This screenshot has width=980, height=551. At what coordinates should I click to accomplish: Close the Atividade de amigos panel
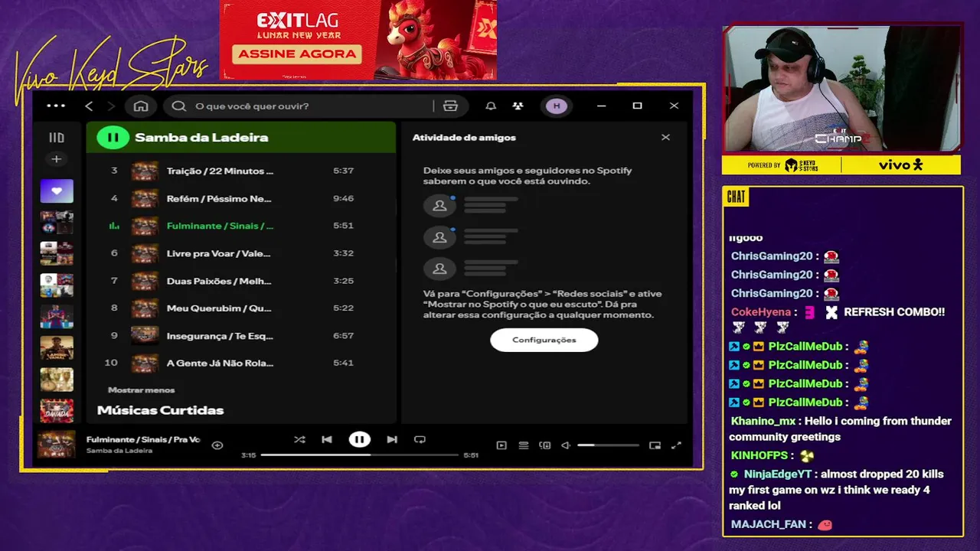click(x=665, y=138)
